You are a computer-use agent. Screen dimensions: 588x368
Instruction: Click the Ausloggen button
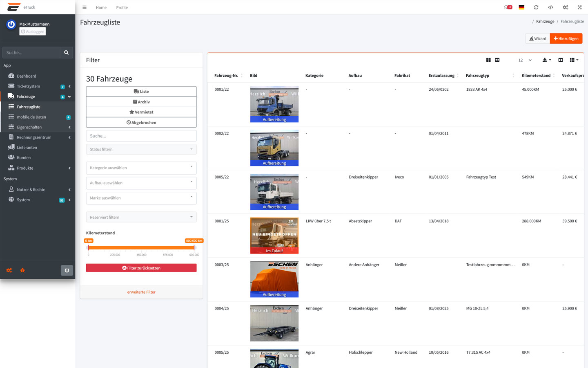coord(33,31)
